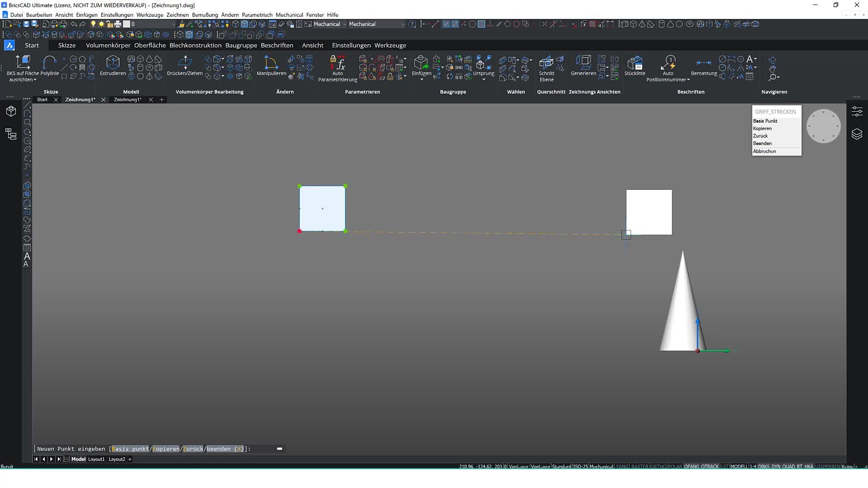This screenshot has width=868, height=488.
Task: Open the Blechkonstruktion ribbon tab
Action: tap(195, 45)
